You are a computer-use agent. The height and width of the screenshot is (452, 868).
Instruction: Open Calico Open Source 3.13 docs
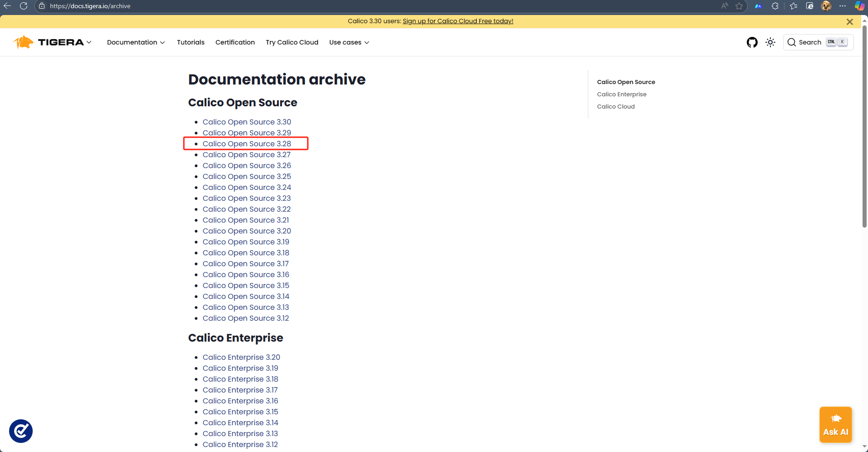point(246,307)
